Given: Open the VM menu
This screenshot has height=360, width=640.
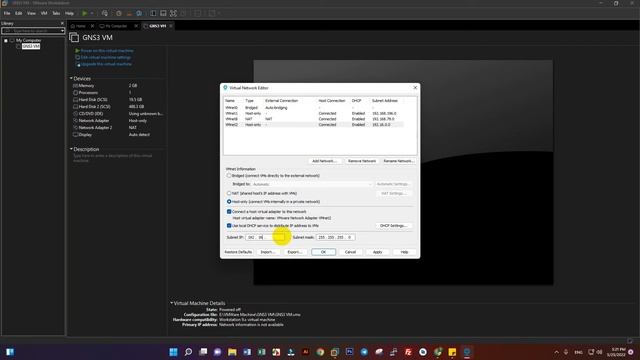Looking at the screenshot, I should [x=44, y=13].
